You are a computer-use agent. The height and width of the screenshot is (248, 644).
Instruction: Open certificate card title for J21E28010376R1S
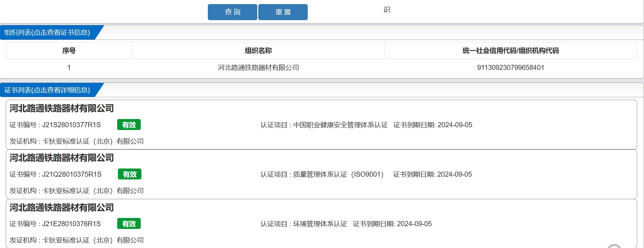pyautogui.click(x=62, y=208)
